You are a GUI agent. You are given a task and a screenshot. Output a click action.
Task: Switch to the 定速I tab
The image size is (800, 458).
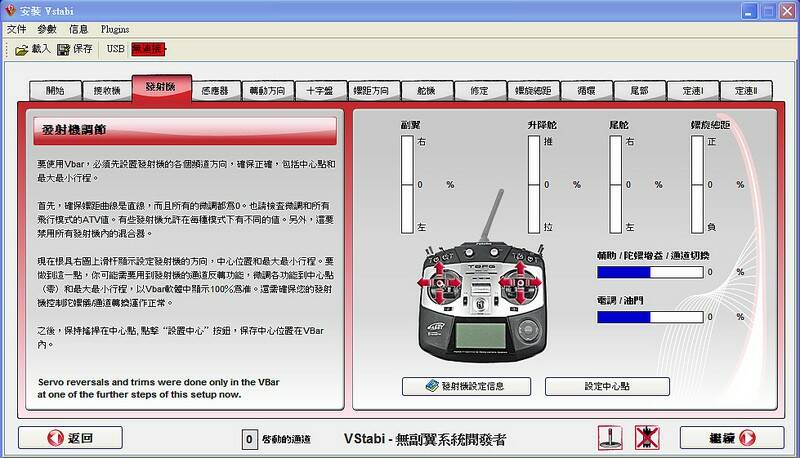click(692, 91)
